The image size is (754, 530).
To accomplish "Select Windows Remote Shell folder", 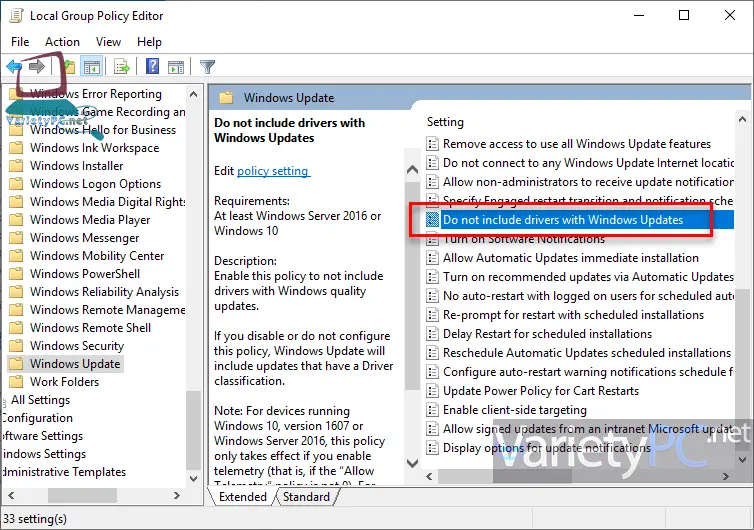I will [x=90, y=328].
